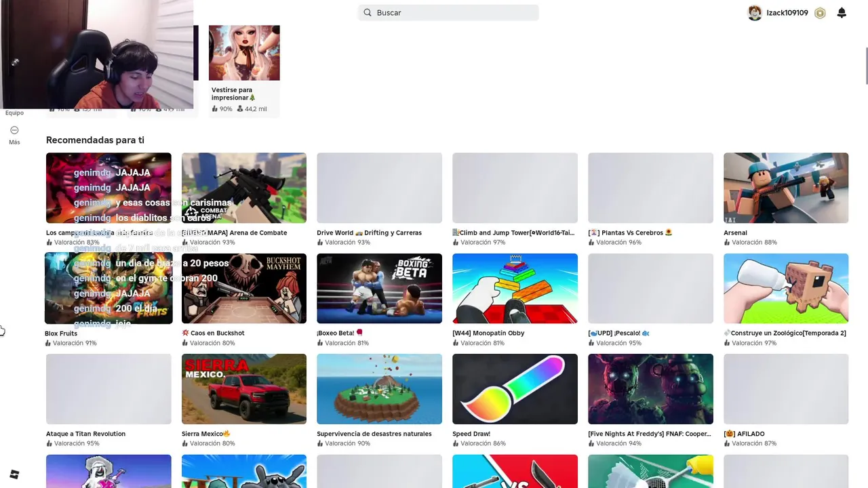The width and height of the screenshot is (868, 488).
Task: Open the Monopatín Obby thumbnail
Action: pyautogui.click(x=515, y=288)
